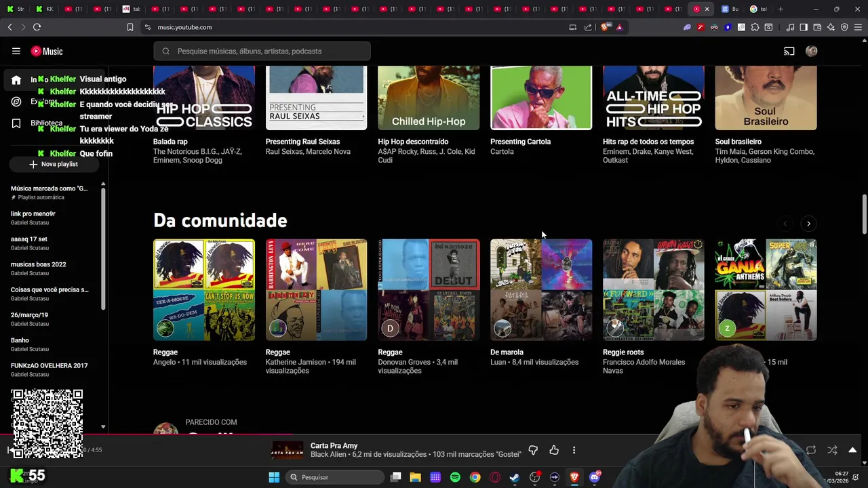Viewport: 868px width, 488px height.
Task: Open playlist 'aaaaq 17 set'
Action: 51,243
